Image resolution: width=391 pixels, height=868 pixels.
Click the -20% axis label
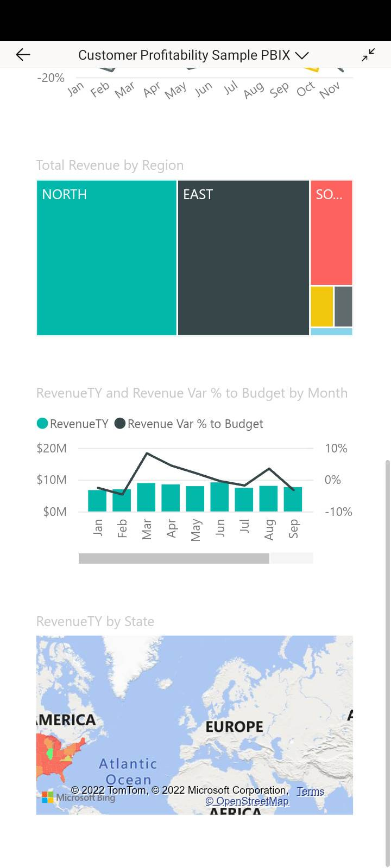tap(51, 78)
